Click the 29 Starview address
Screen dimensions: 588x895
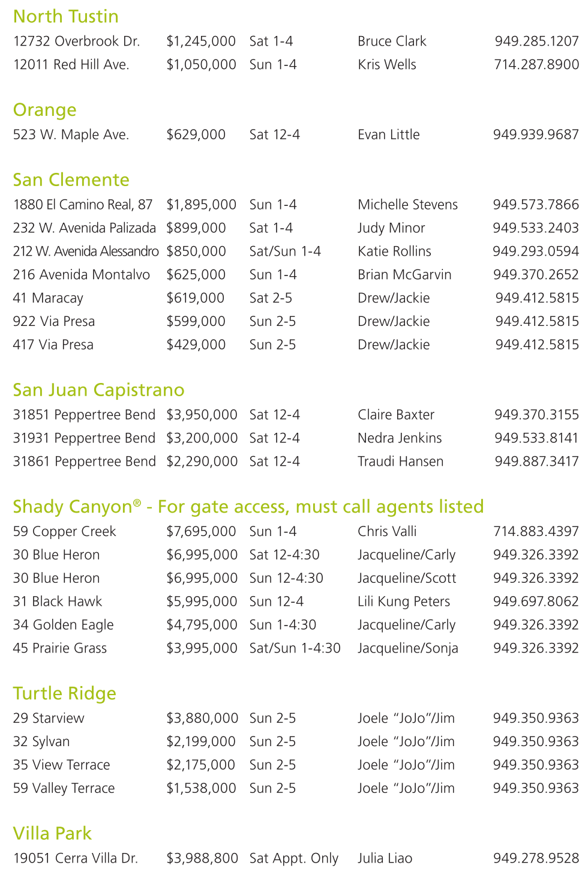(49, 719)
